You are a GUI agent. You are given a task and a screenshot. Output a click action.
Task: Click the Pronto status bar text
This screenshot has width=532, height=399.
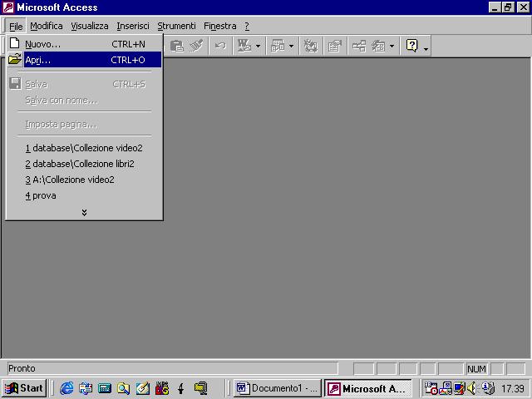[x=22, y=368]
